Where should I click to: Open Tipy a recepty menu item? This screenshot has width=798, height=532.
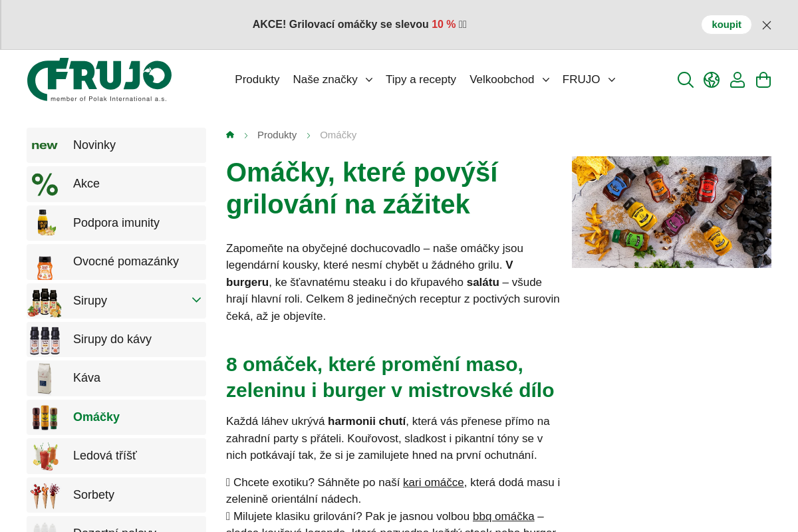coord(421,80)
